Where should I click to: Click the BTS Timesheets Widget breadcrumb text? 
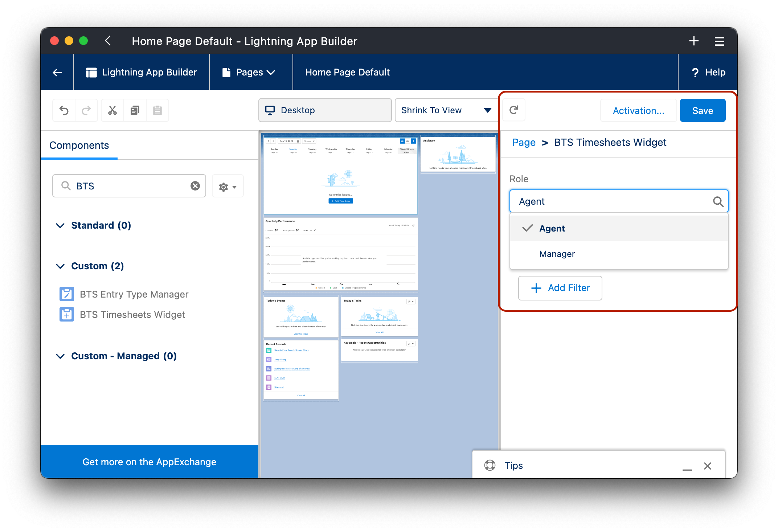610,142
